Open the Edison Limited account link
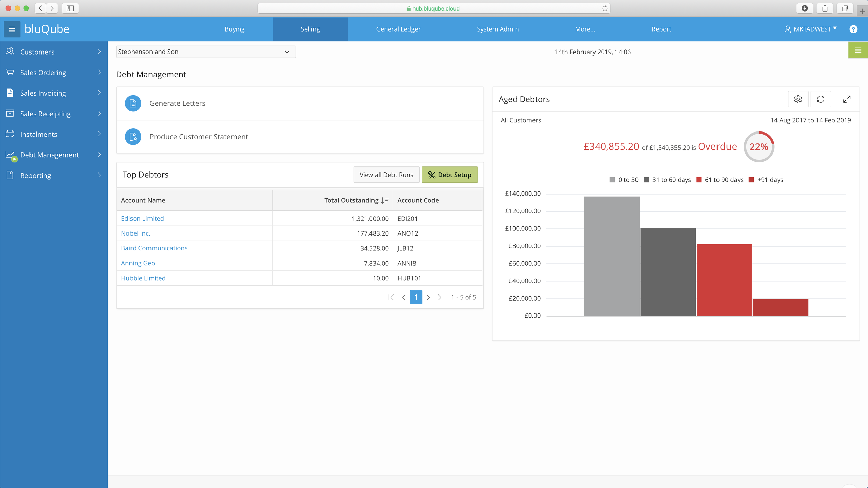 [x=142, y=219]
